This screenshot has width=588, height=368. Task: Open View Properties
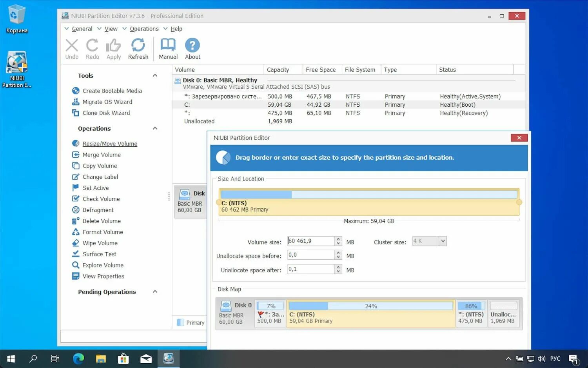tap(103, 276)
